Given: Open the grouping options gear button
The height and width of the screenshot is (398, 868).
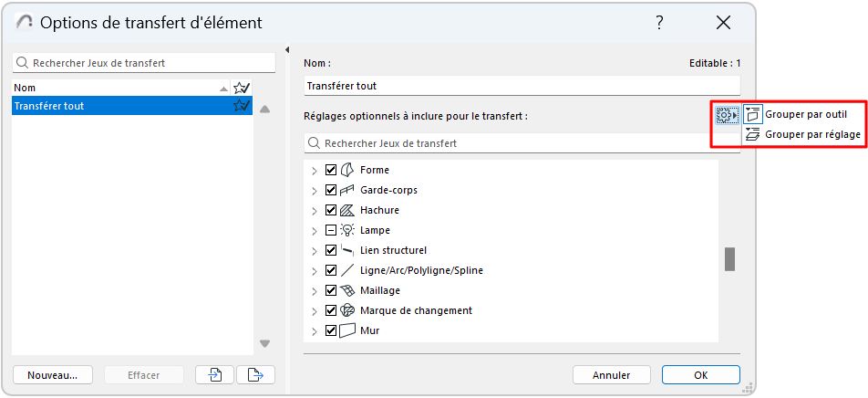Looking at the screenshot, I should click(727, 115).
